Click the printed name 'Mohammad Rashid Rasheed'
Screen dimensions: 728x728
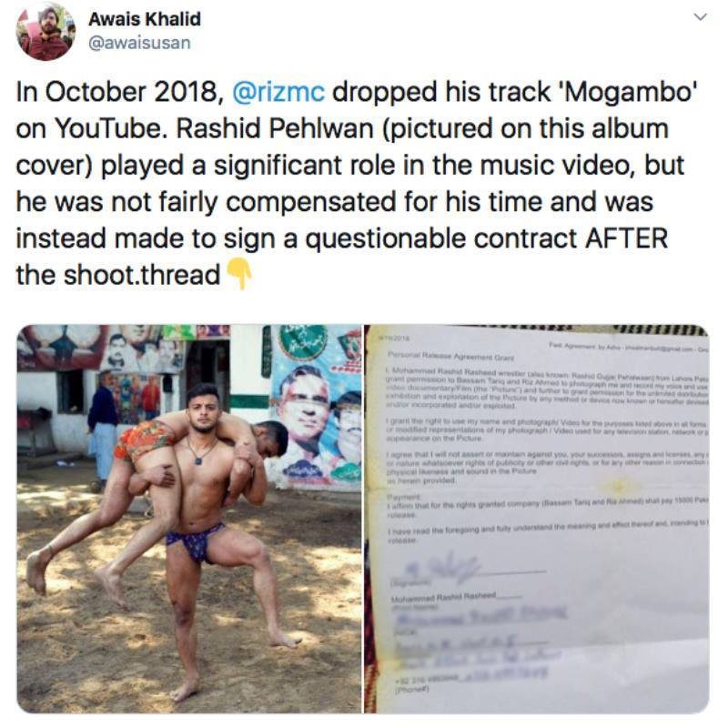coord(444,597)
